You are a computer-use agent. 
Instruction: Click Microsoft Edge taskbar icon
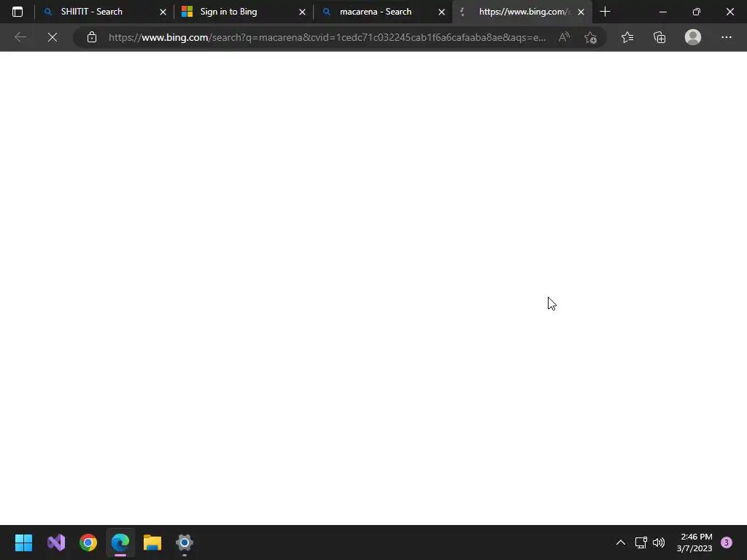pos(120,542)
